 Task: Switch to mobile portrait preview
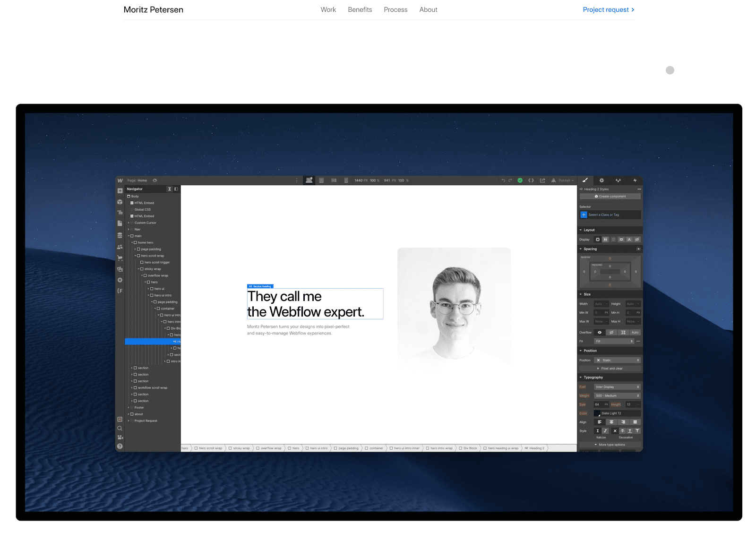pos(346,180)
